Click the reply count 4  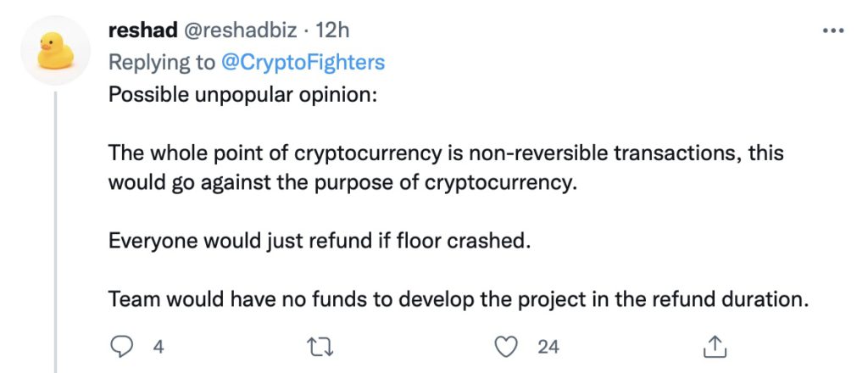click(159, 347)
